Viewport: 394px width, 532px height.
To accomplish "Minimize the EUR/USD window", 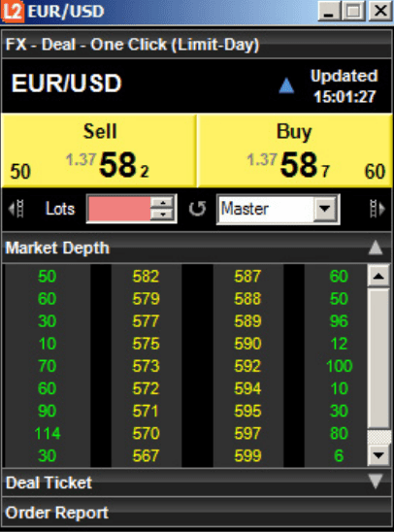I will coord(329,12).
